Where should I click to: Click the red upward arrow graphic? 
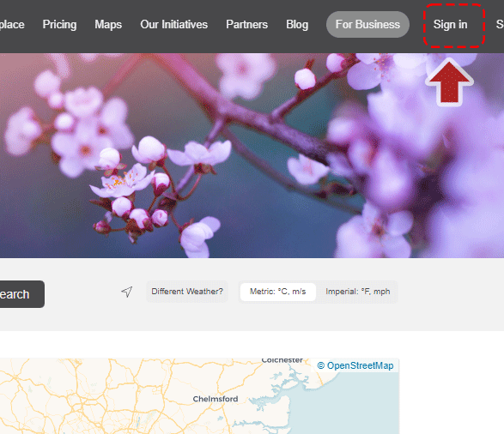(449, 81)
